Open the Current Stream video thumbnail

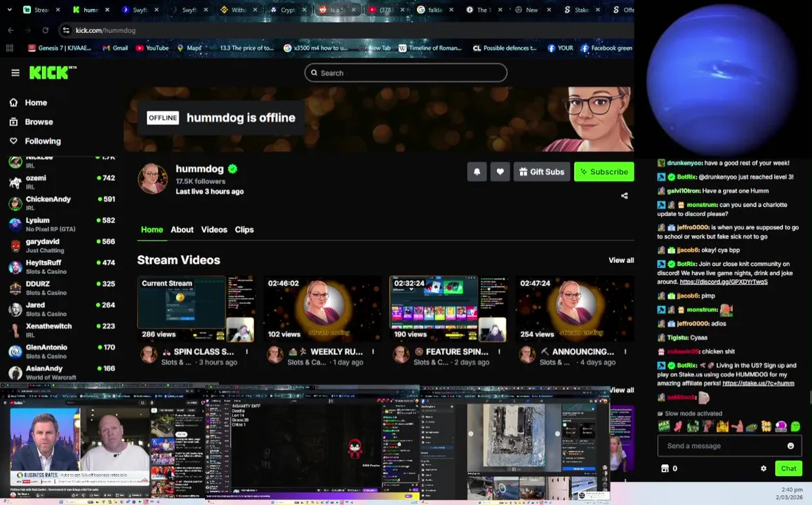pyautogui.click(x=196, y=309)
